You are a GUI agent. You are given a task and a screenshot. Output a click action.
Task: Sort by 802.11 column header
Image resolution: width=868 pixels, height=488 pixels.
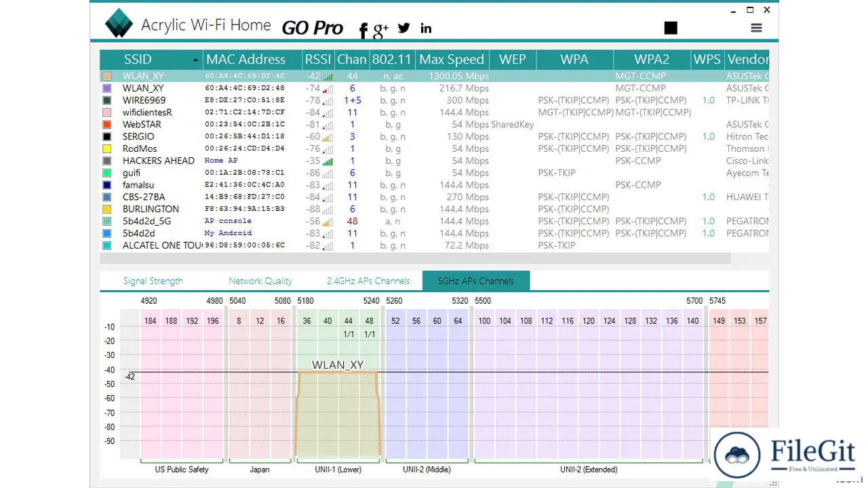pyautogui.click(x=392, y=59)
